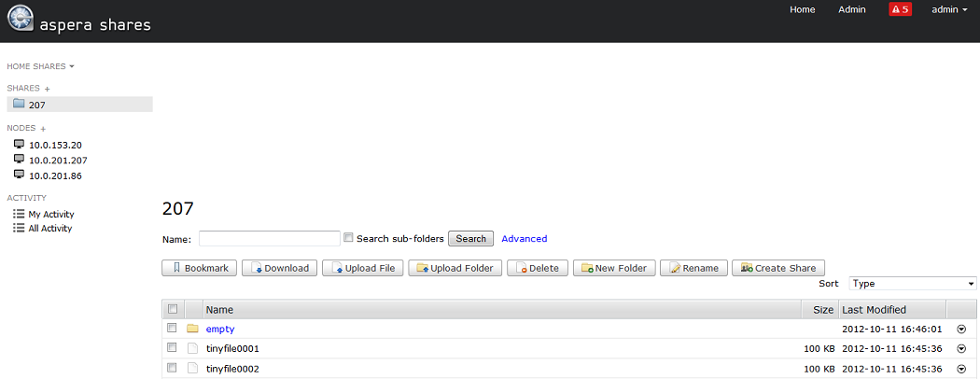Expand the admin user menu
The width and height of the screenshot is (980, 379).
coord(948,9)
